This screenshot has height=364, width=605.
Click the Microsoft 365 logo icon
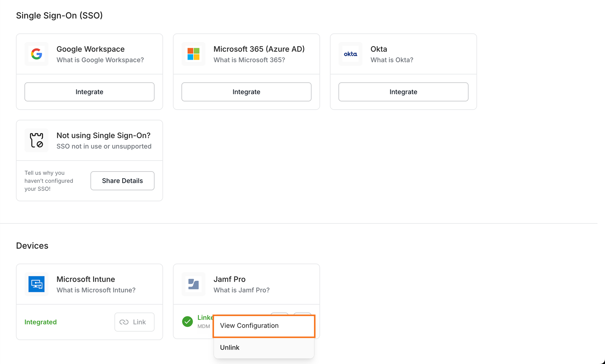[x=193, y=54]
